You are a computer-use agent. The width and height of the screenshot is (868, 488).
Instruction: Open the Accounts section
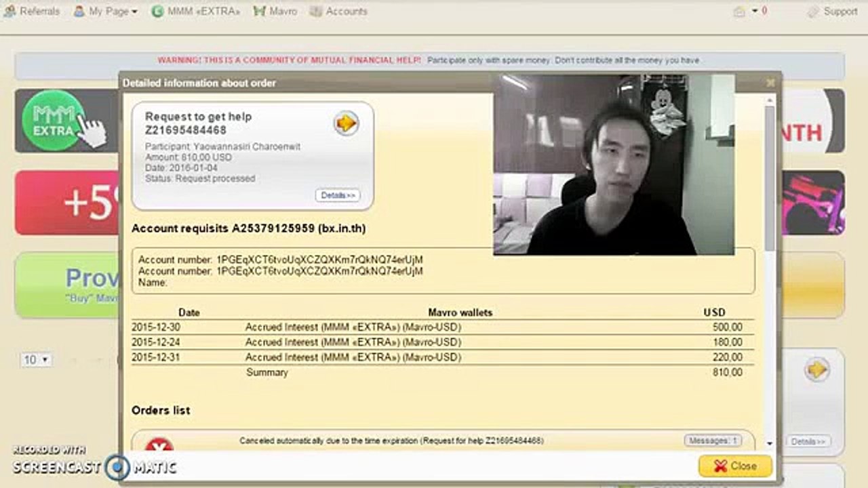click(338, 12)
